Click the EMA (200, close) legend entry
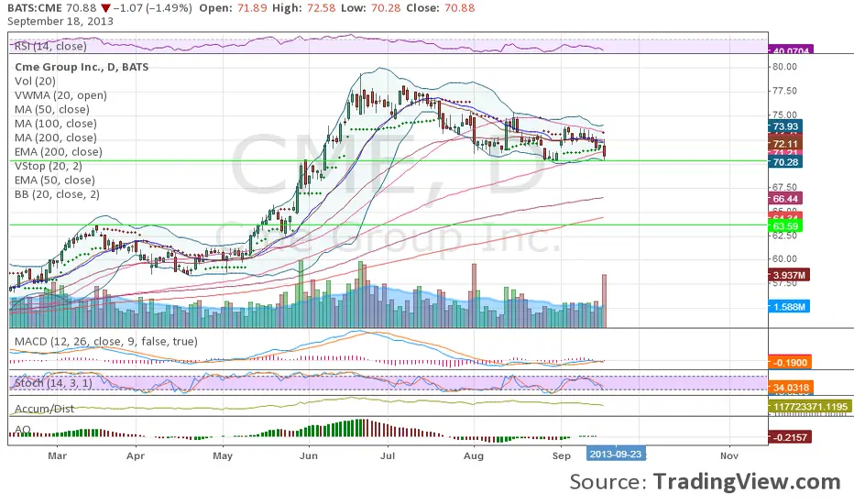The height and width of the screenshot is (504, 854). point(59,152)
